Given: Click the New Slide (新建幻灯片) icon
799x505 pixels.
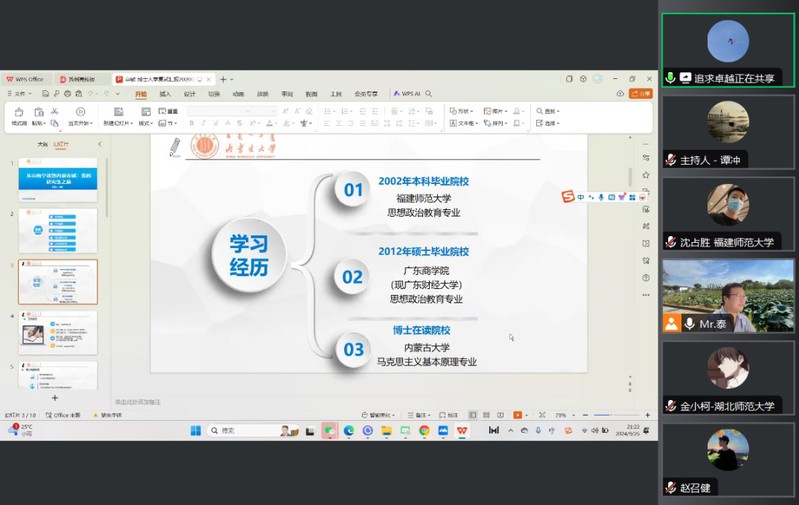Looking at the screenshot, I should pyautogui.click(x=118, y=114).
